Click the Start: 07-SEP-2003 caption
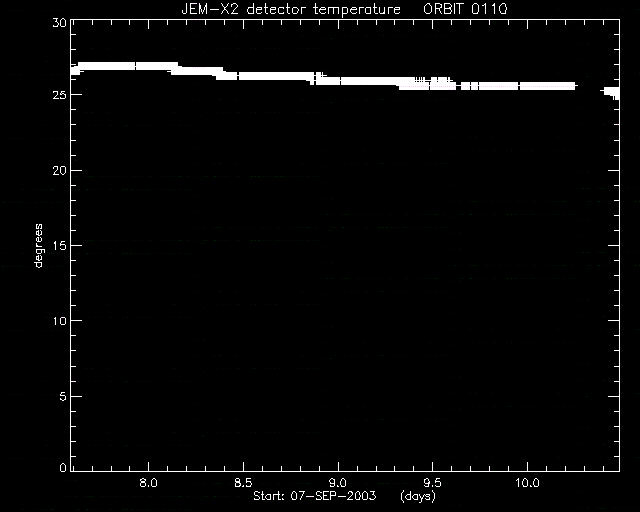Image resolution: width=640 pixels, height=512 pixels. click(315, 496)
